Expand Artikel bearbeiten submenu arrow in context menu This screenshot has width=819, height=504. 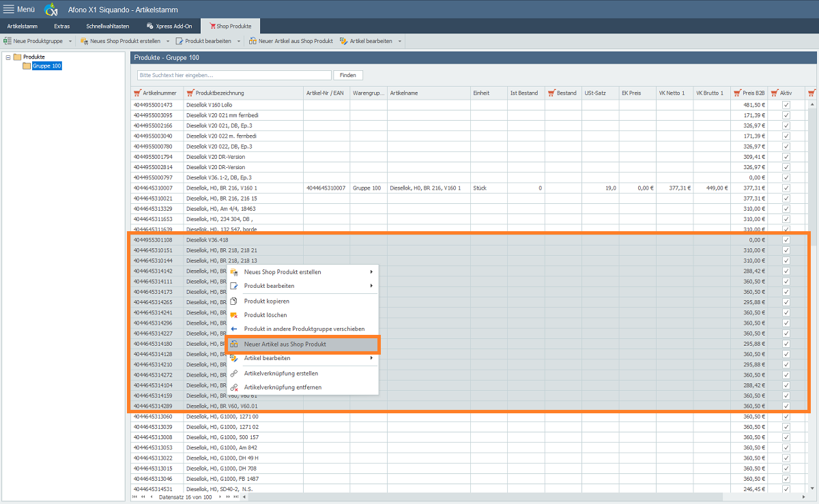371,358
